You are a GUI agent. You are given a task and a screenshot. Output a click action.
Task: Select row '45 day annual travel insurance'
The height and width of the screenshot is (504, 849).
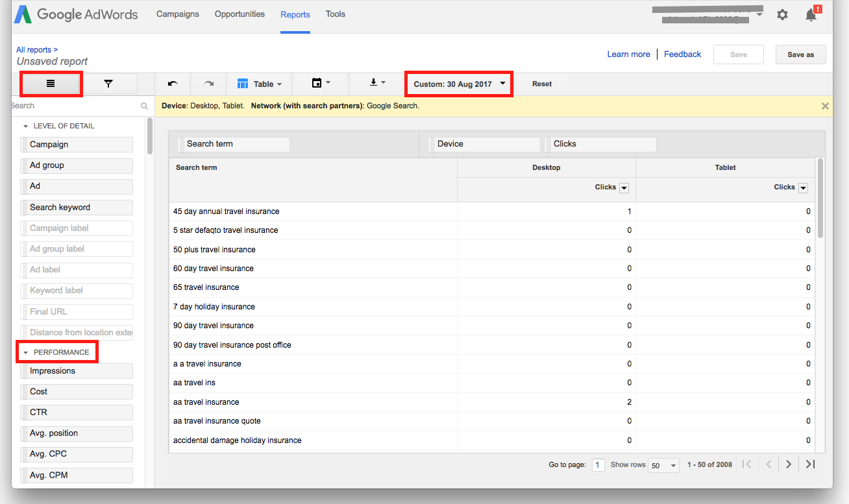pyautogui.click(x=492, y=211)
